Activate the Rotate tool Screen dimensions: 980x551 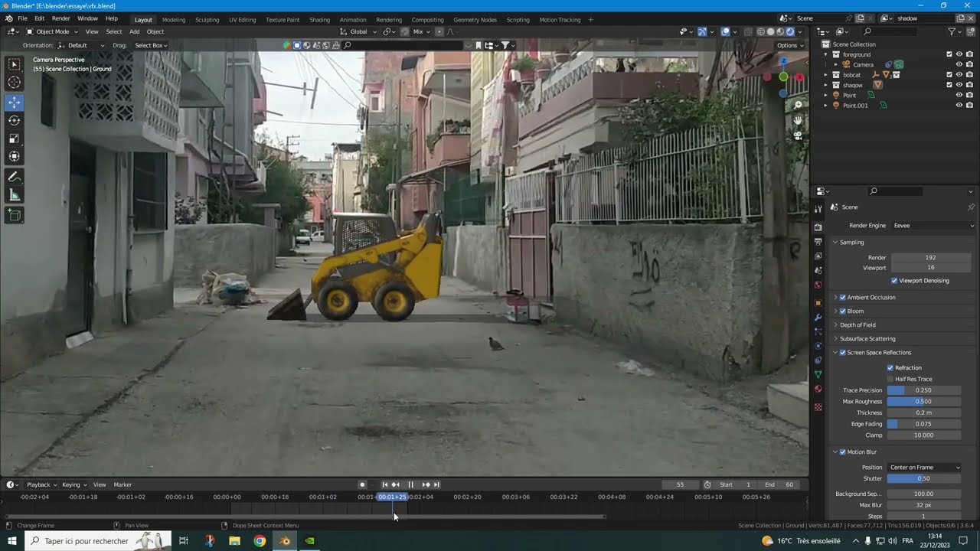tap(15, 120)
